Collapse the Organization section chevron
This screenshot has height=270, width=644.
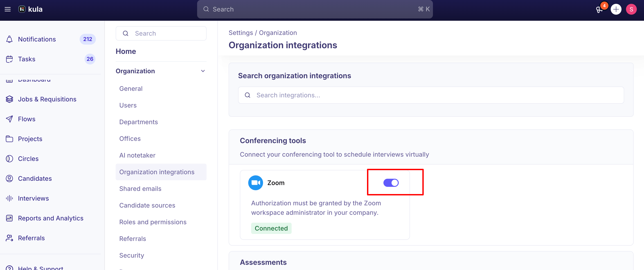point(203,71)
